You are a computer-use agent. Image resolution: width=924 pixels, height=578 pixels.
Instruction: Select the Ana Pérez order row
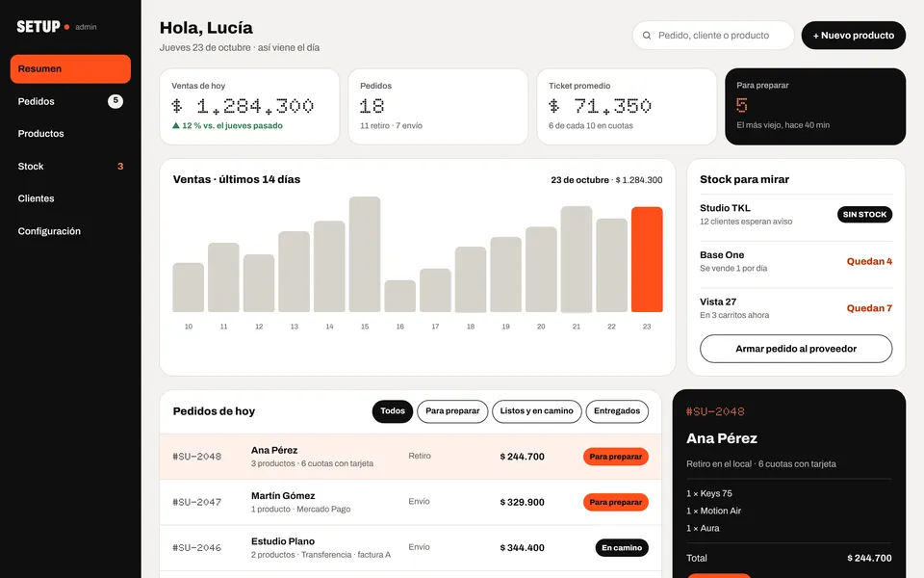point(410,457)
